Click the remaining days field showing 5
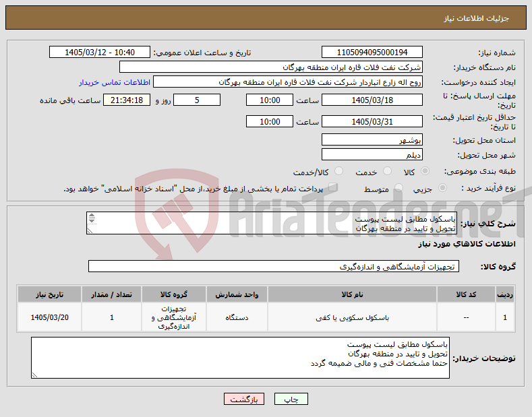532x417 pixels. click(197, 100)
